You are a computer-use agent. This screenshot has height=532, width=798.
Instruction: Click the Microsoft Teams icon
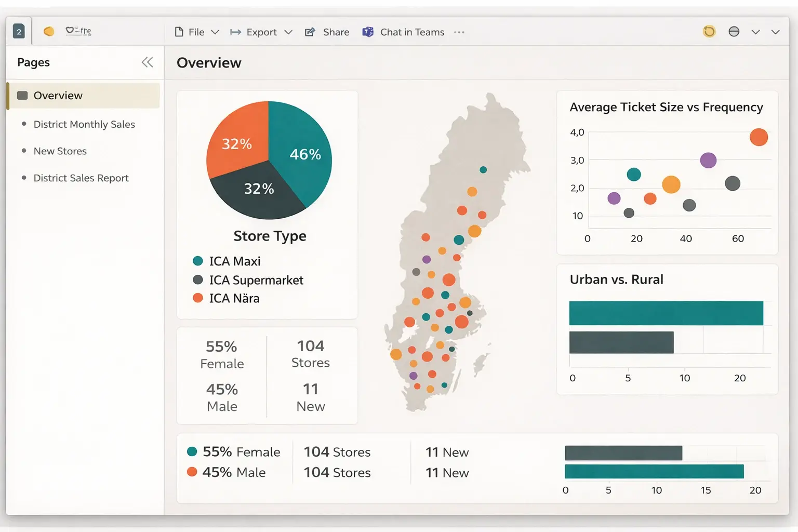click(x=368, y=32)
